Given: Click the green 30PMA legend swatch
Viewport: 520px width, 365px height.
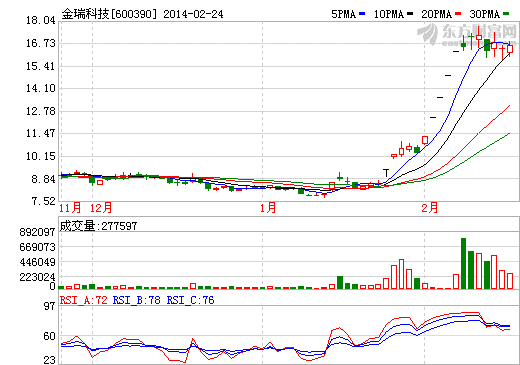Looking at the screenshot, I should pyautogui.click(x=506, y=14).
